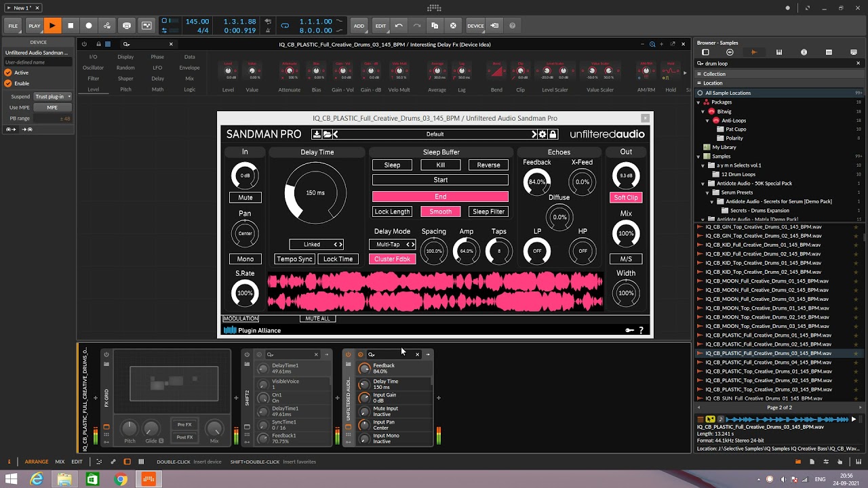Clear the drum loop search field

pyautogui.click(x=858, y=64)
